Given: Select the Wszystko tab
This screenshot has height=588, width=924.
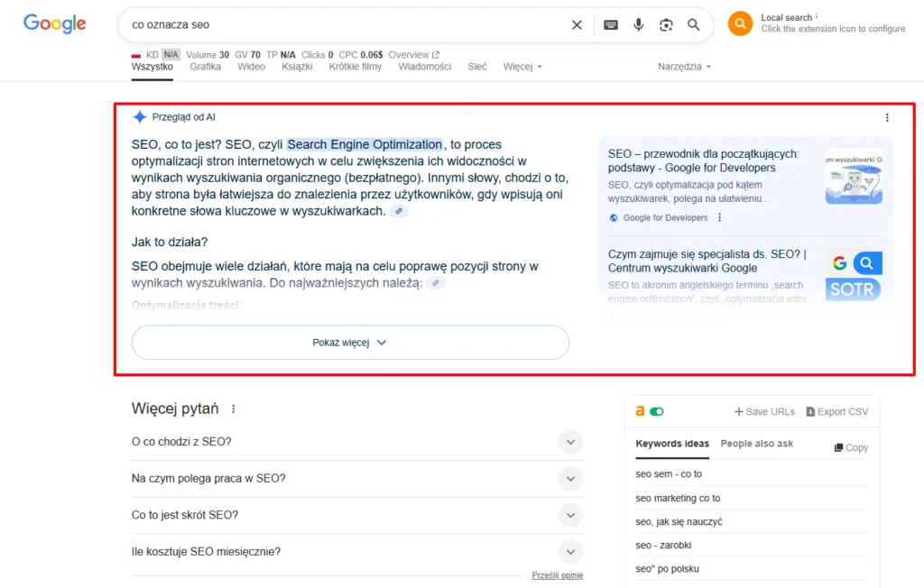Looking at the screenshot, I should tap(152, 67).
